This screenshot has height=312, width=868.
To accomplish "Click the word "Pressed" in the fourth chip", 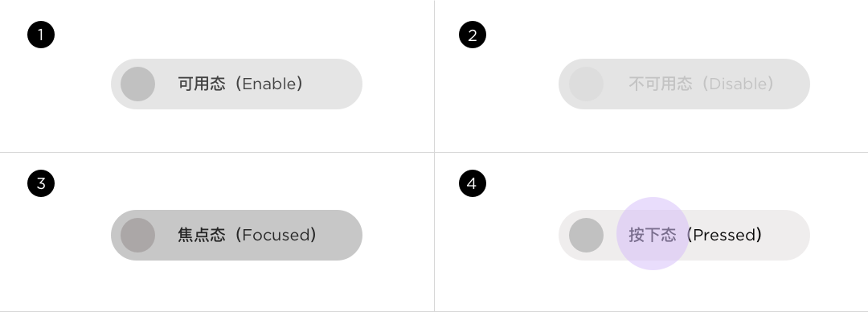I will pyautogui.click(x=723, y=235).
